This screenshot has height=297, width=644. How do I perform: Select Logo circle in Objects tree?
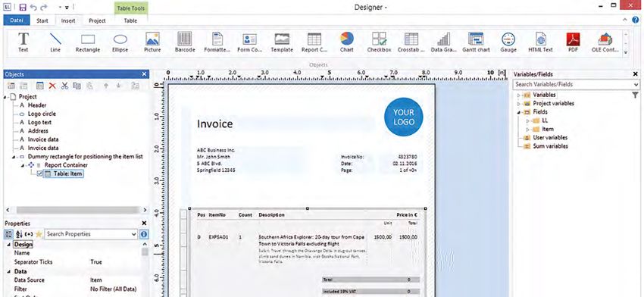click(42, 114)
